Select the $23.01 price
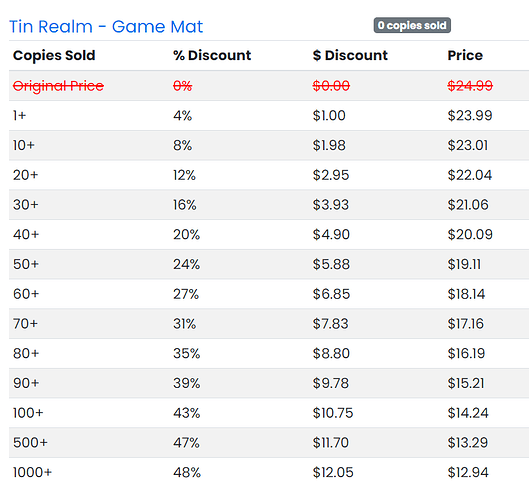The image size is (529, 500). 468,145
